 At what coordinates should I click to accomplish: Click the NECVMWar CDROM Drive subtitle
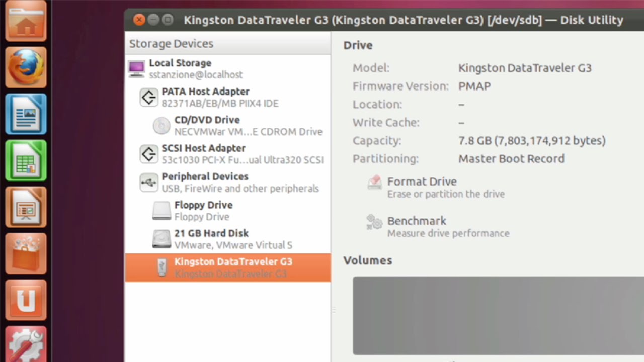tap(249, 132)
